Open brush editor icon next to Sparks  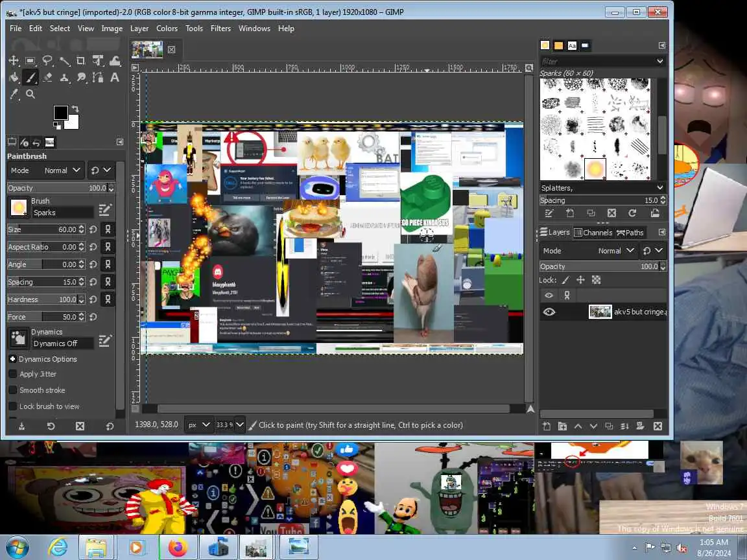105,209
